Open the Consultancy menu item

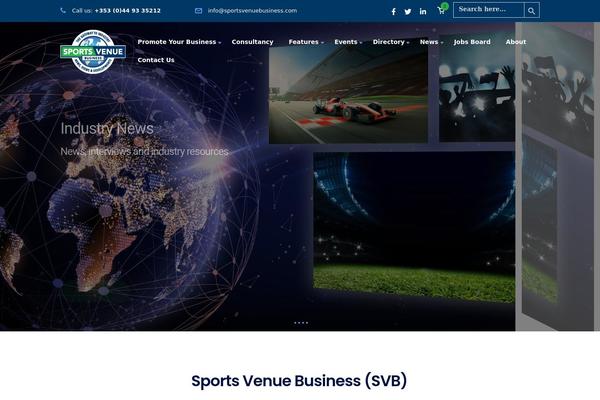pos(253,42)
